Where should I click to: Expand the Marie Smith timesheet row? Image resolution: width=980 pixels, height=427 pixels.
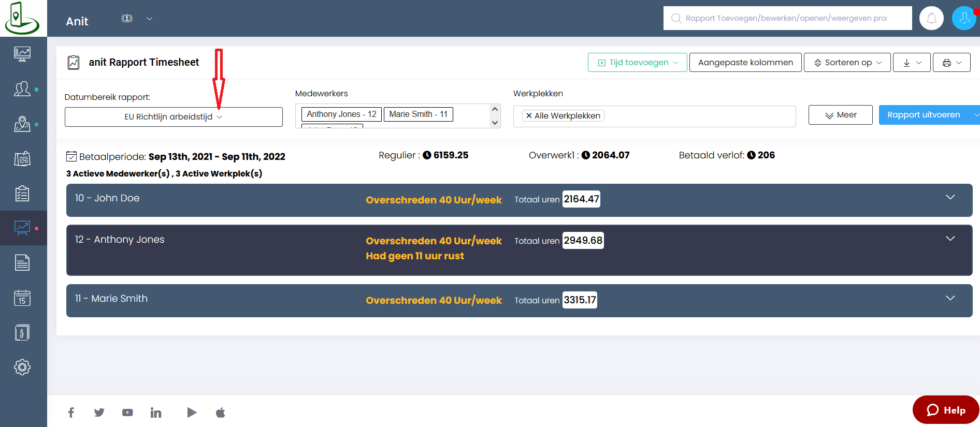pyautogui.click(x=950, y=298)
